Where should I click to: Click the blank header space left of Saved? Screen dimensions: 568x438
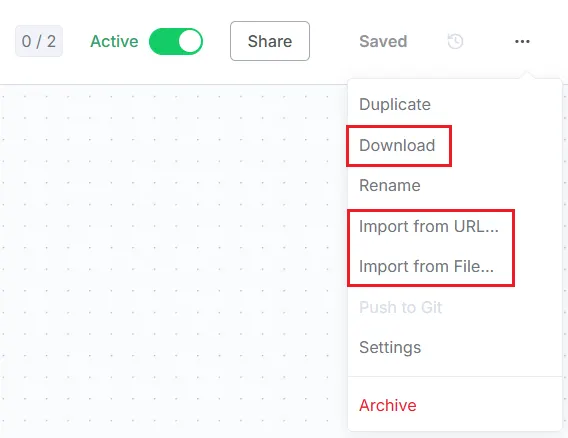[x=333, y=41]
